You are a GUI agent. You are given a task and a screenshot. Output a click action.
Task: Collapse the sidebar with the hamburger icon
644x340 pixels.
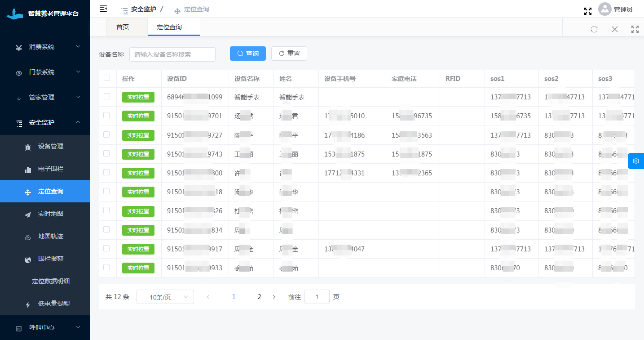pos(103,9)
